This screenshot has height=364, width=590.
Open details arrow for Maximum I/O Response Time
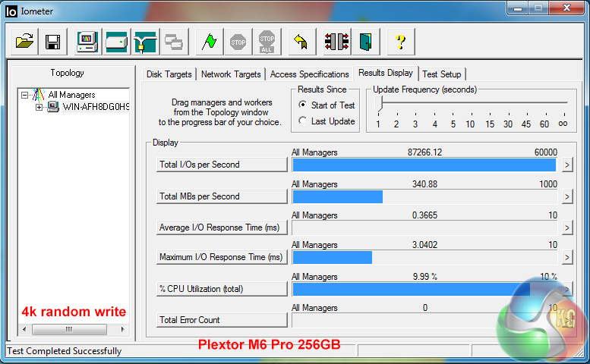(567, 257)
